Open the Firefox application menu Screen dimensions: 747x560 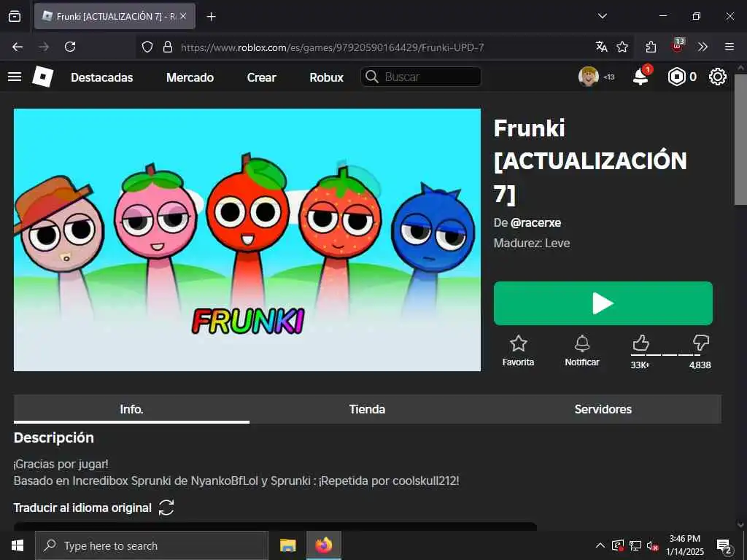729,47
